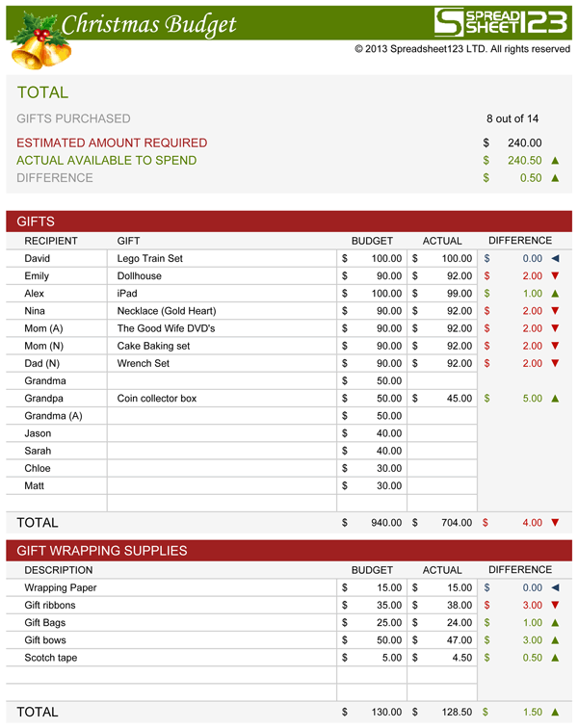Viewport: 578px width, 728px height.
Task: Click the red down arrow in Mom (A) row
Action: click(555, 328)
